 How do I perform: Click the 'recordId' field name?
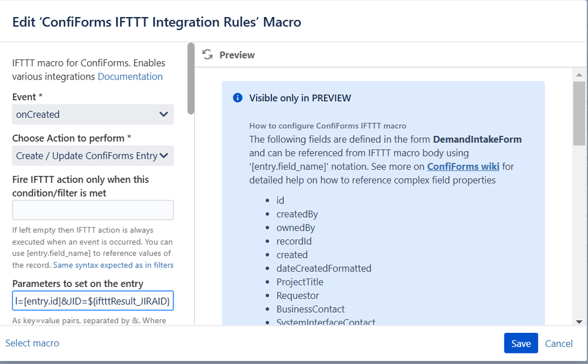pos(294,241)
